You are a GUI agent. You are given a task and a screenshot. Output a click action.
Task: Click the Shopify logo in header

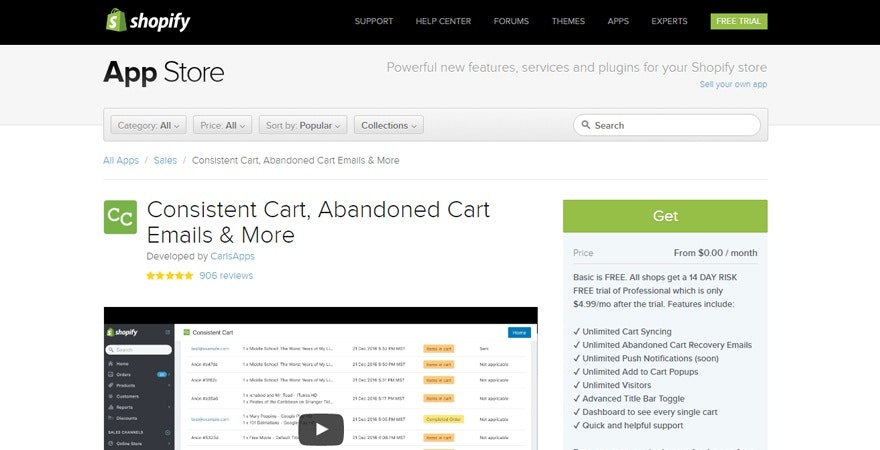point(147,21)
